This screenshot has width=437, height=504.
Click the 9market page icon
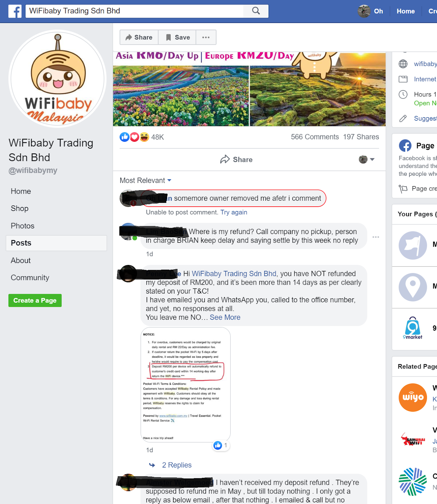[x=413, y=328]
